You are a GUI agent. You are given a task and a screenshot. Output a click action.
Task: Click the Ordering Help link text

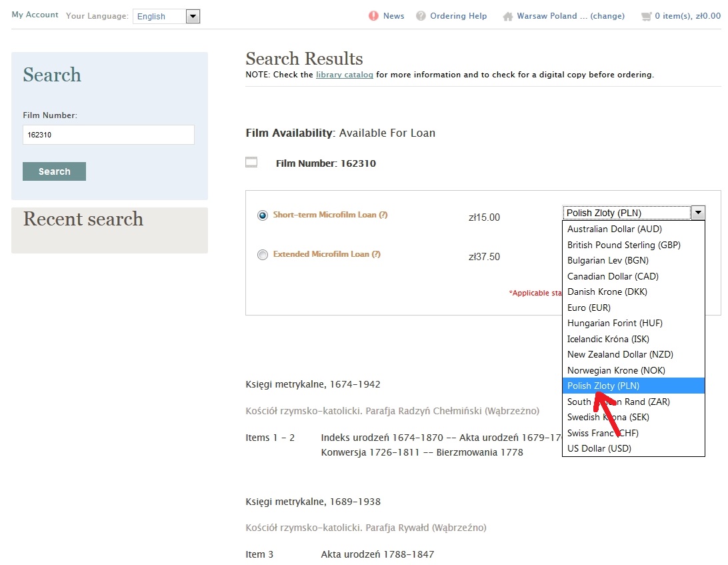click(458, 16)
